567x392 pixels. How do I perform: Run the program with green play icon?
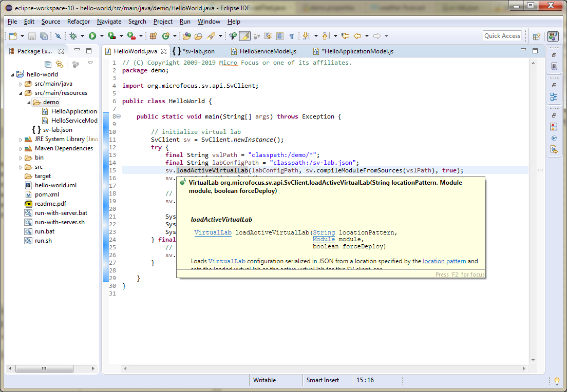pos(92,36)
